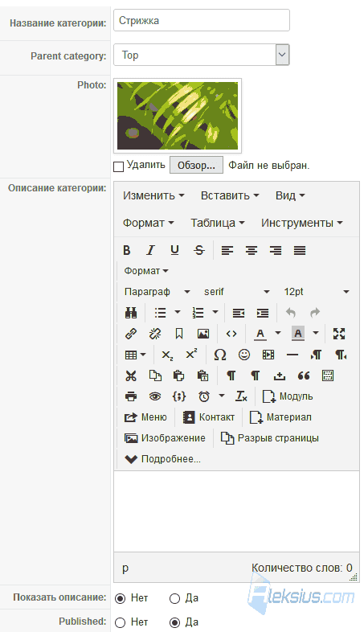
Task: Remove link with unlink icon
Action: (155, 334)
